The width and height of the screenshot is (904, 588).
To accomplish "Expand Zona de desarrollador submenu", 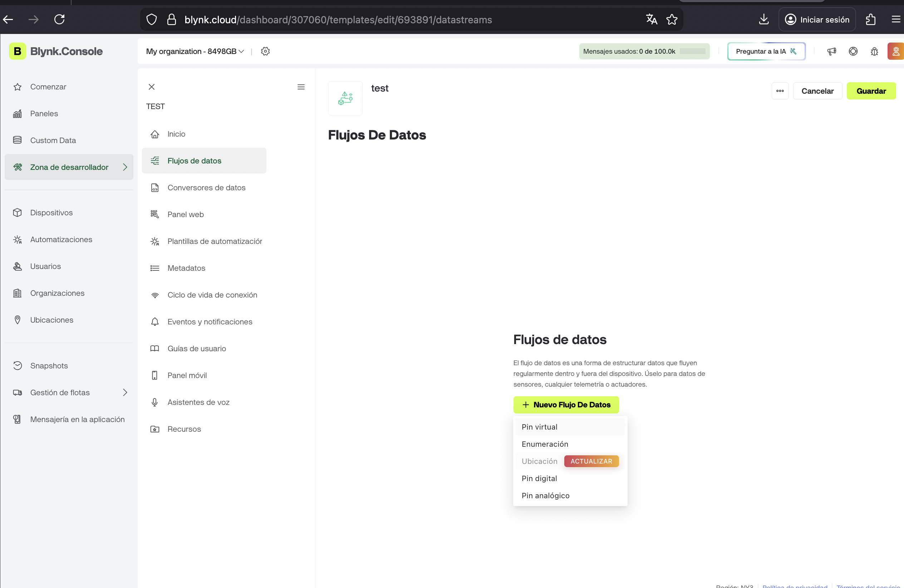I will click(x=124, y=167).
